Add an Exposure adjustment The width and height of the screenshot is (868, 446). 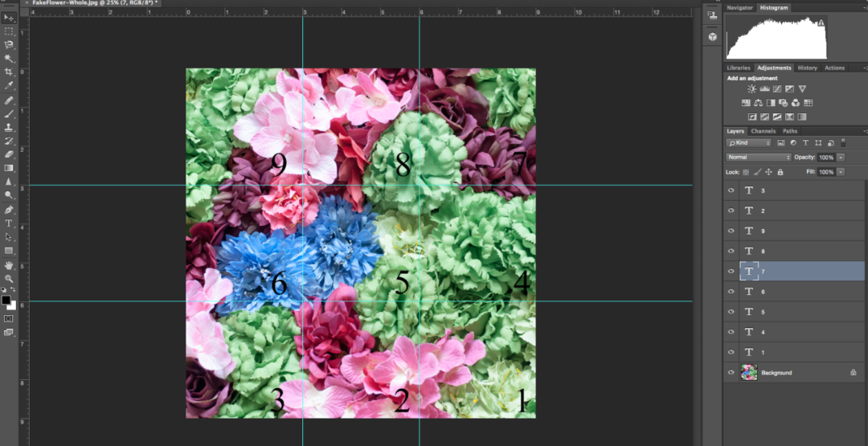[x=790, y=89]
